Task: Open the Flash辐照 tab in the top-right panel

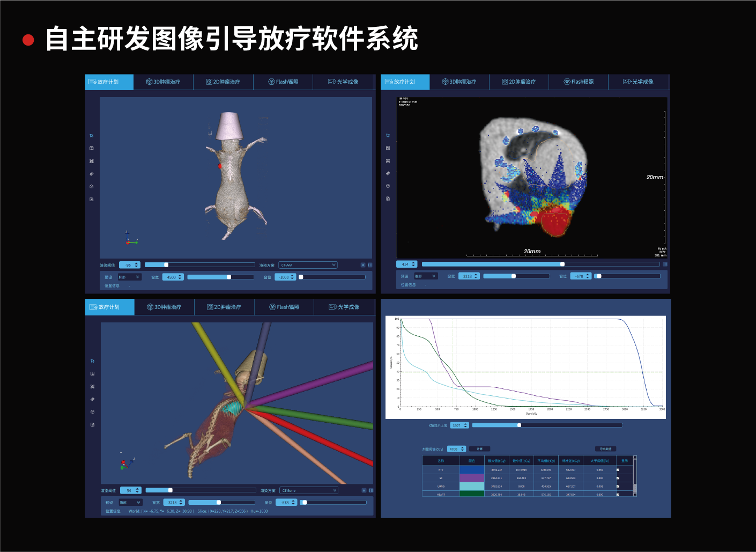Action: (579, 82)
